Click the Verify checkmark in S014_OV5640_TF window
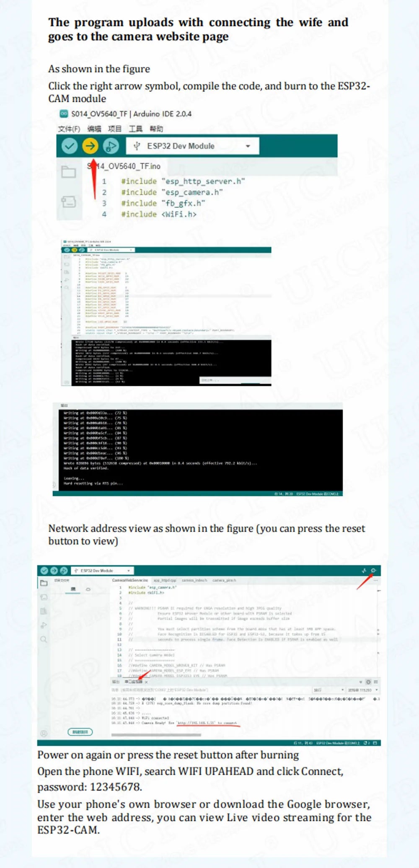Image resolution: width=419 pixels, height=868 pixels. pyautogui.click(x=70, y=146)
